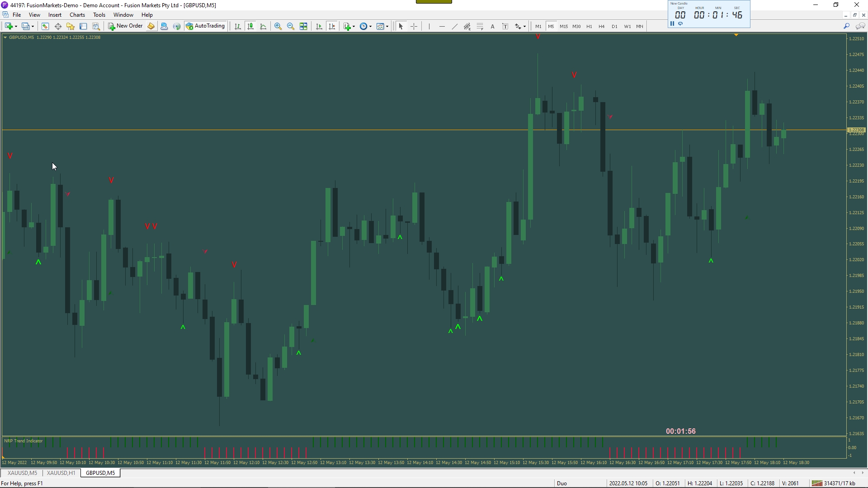Select the Crosshair cursor tool

(414, 26)
